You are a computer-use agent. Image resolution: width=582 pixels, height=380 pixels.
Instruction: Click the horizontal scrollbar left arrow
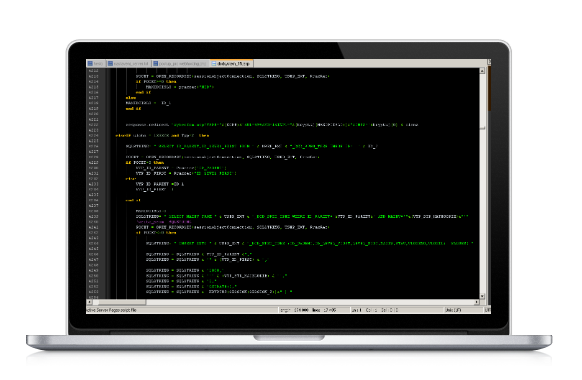click(89, 302)
